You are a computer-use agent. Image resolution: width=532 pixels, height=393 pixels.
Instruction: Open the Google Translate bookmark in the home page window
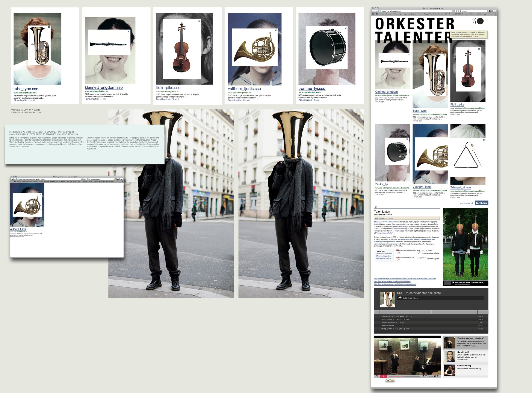(430, 14)
